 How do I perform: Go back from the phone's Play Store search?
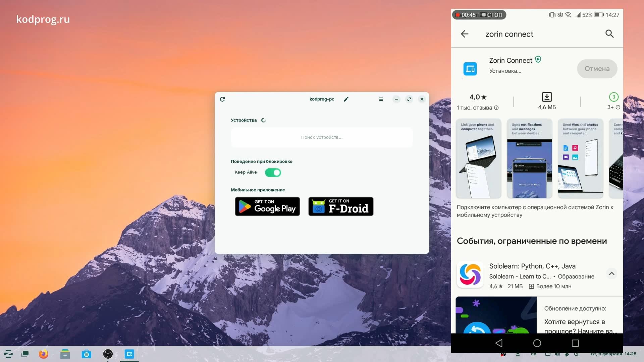(x=465, y=34)
